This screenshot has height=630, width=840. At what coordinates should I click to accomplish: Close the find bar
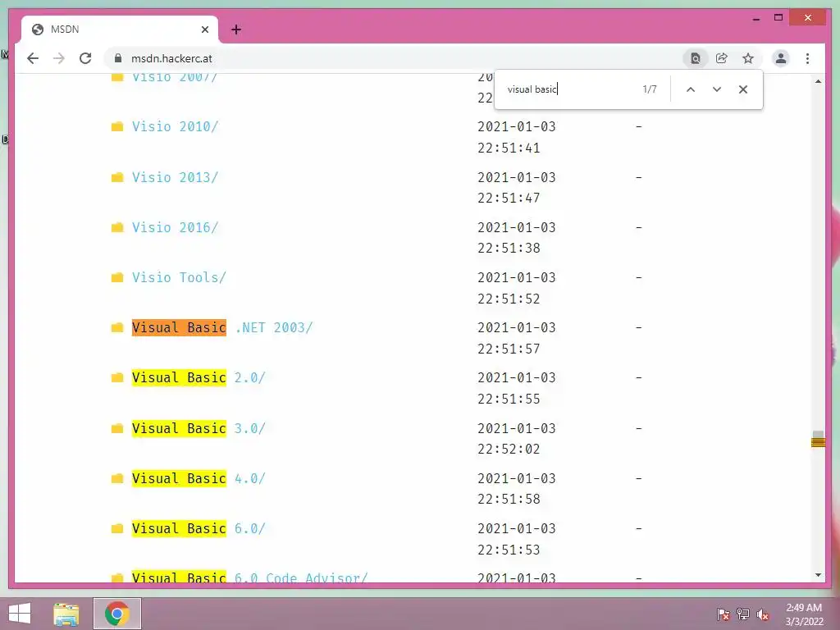tap(743, 89)
